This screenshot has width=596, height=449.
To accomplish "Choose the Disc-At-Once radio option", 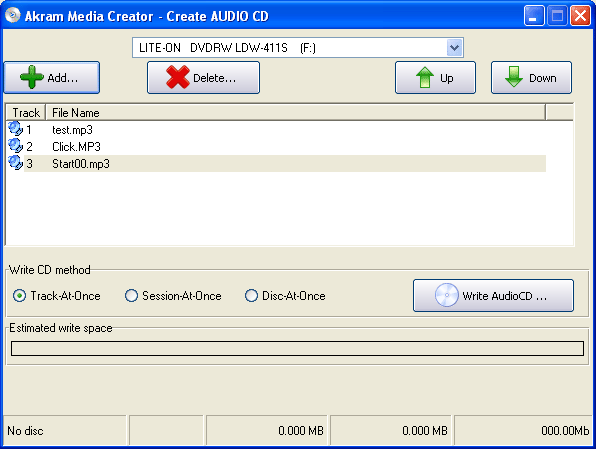I will pyautogui.click(x=251, y=295).
